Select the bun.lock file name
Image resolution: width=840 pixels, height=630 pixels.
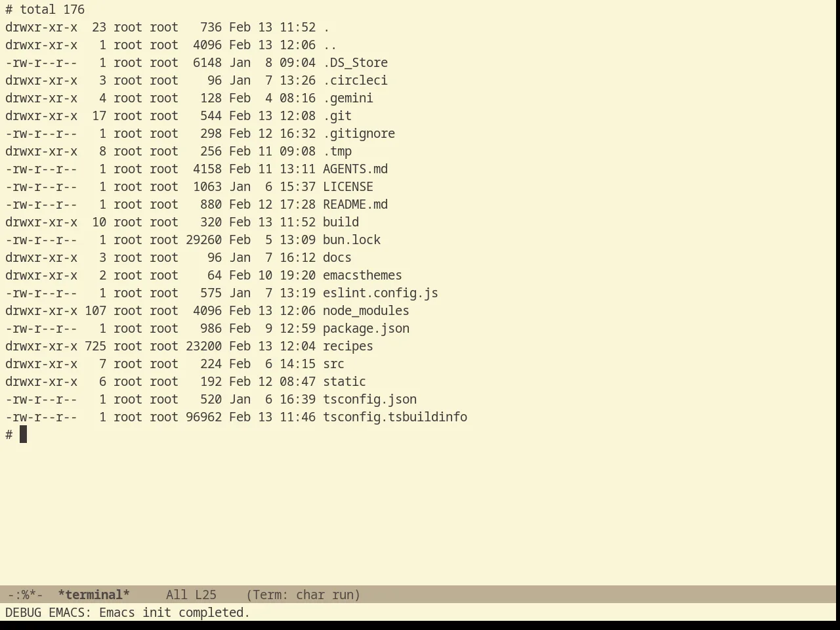(352, 240)
